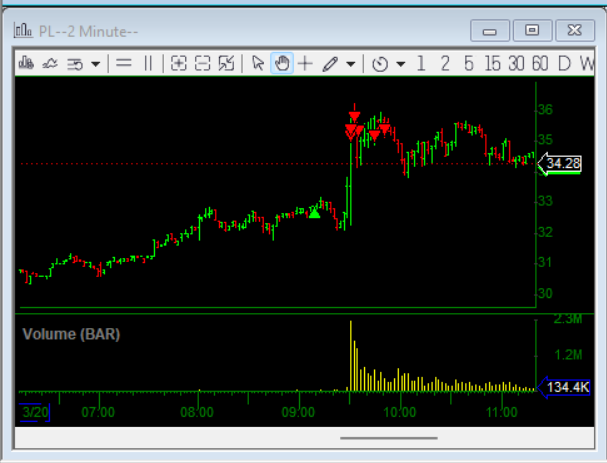Switch chart to 5 minute interval
Image resolution: width=607 pixels, height=463 pixels.
coord(469,63)
